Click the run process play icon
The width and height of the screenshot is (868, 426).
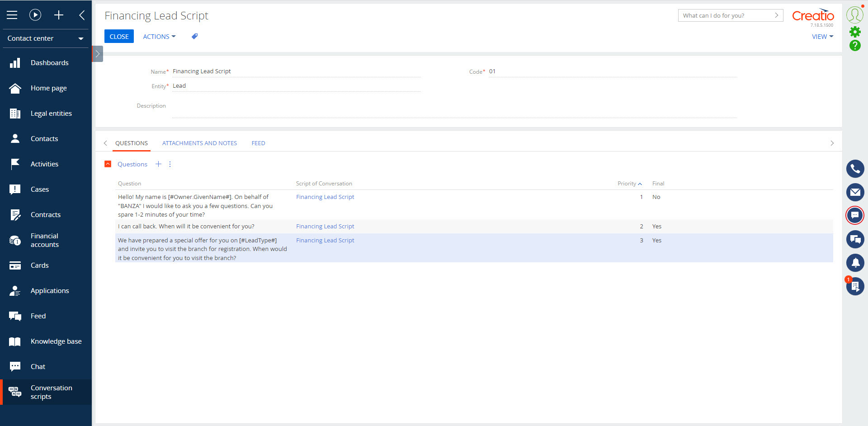(35, 15)
